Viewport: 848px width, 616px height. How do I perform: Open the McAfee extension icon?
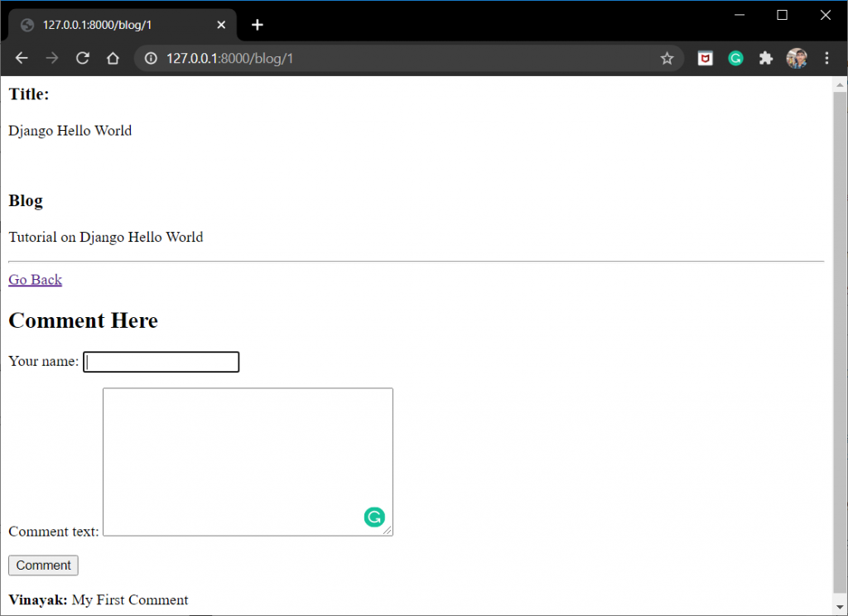pyautogui.click(x=706, y=59)
